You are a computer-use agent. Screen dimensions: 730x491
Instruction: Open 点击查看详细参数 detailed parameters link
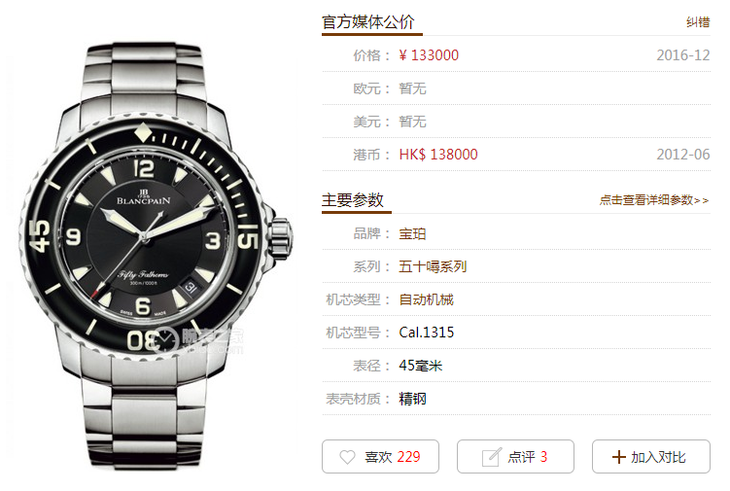coord(654,200)
